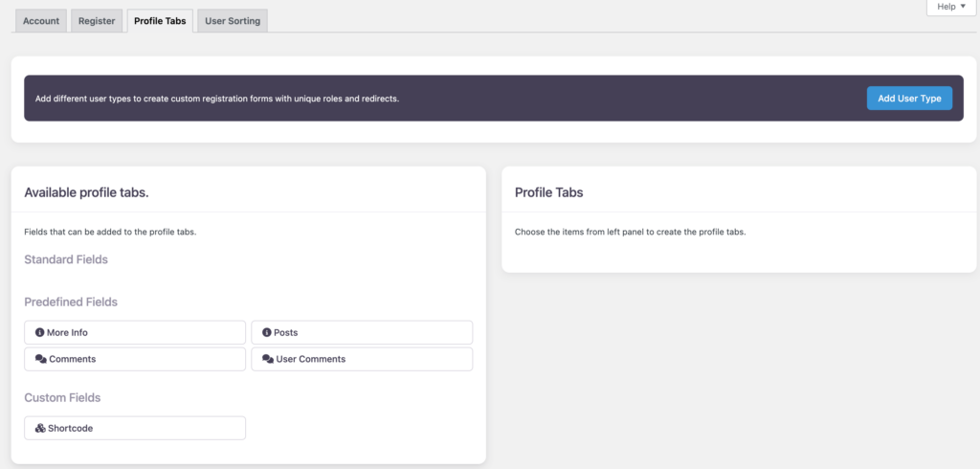
Task: Switch to the Account tab
Action: coord(41,21)
